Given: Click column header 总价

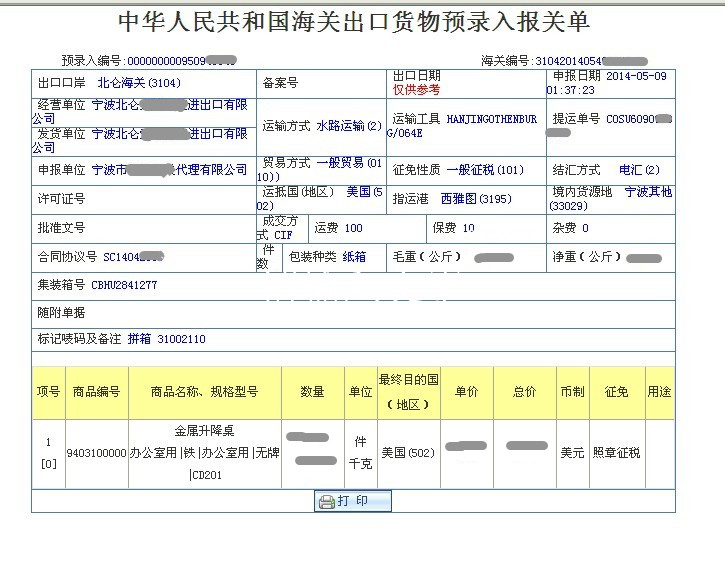Looking at the screenshot, I should pos(524,392).
